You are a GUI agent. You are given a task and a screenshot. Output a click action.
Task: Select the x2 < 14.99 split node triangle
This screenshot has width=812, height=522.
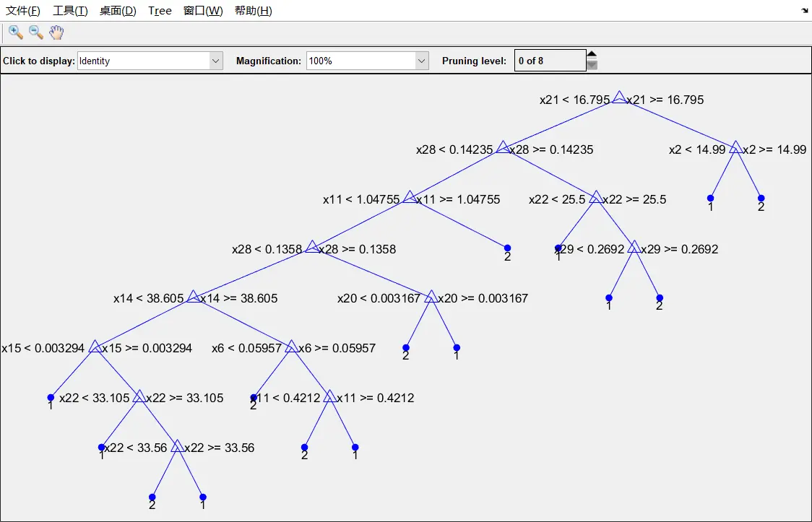pos(735,147)
